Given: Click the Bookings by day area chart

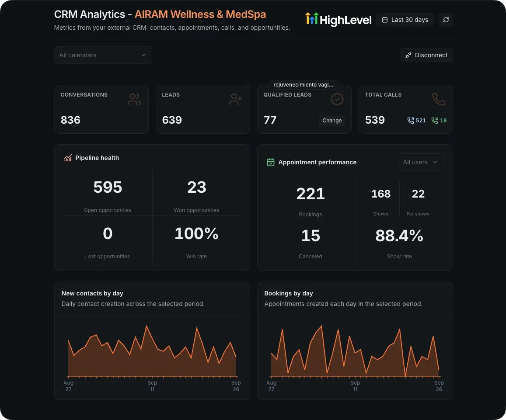Looking at the screenshot, I should click(x=355, y=351).
